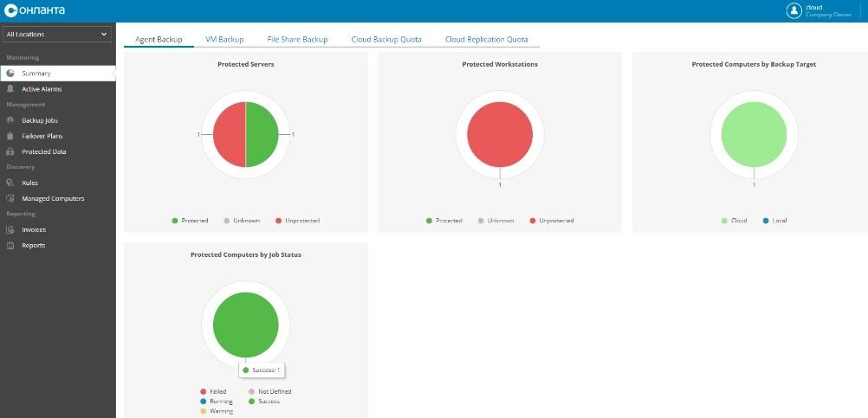Open the All Locations dropdown
Screen dimensions: 868x418
click(57, 35)
